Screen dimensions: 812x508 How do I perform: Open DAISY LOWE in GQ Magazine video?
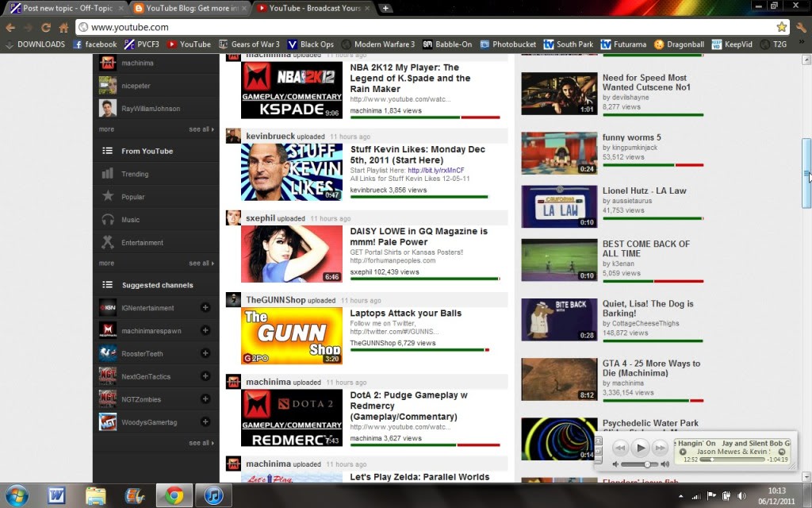tap(419, 237)
